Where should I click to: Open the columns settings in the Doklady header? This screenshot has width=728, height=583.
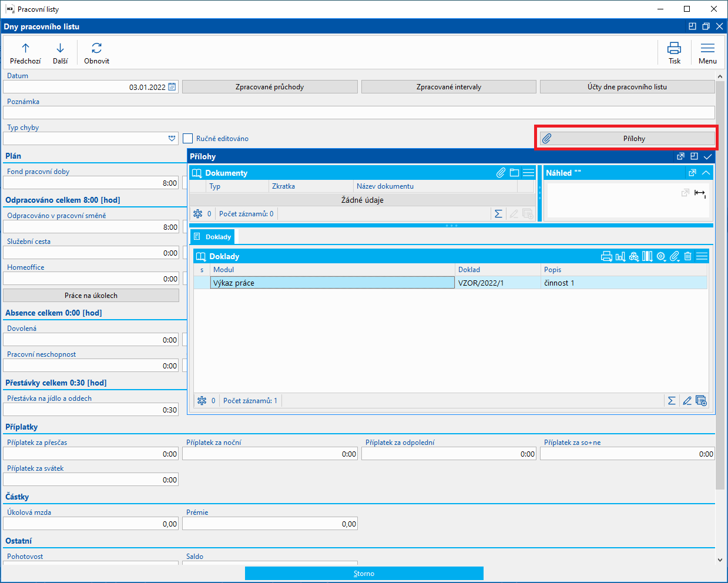[x=647, y=256]
